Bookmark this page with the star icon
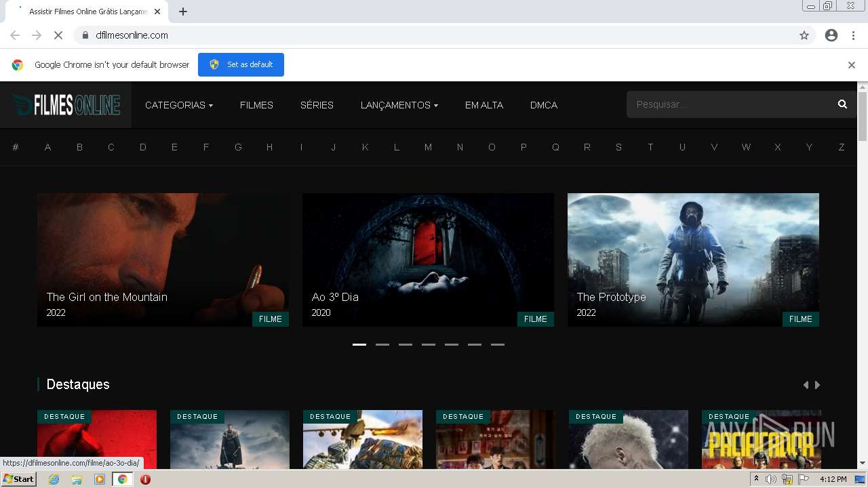 [804, 35]
